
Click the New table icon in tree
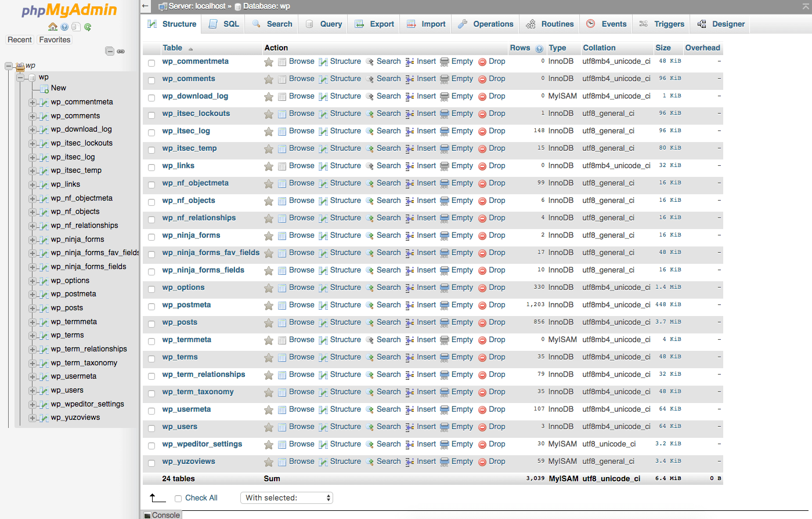(44, 89)
